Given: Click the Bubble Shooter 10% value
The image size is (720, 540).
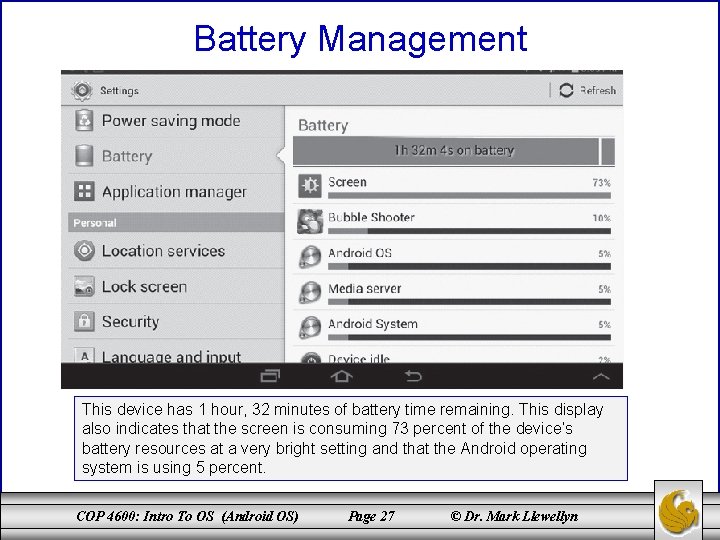Looking at the screenshot, I should click(602, 218).
